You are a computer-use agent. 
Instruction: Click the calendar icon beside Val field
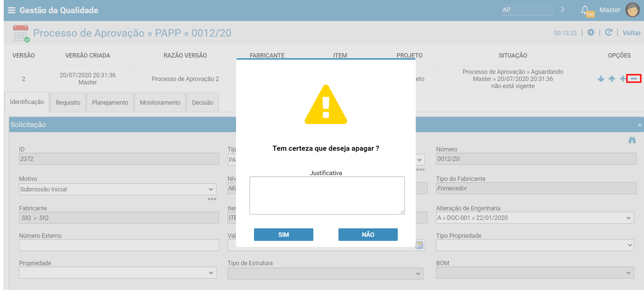click(419, 245)
